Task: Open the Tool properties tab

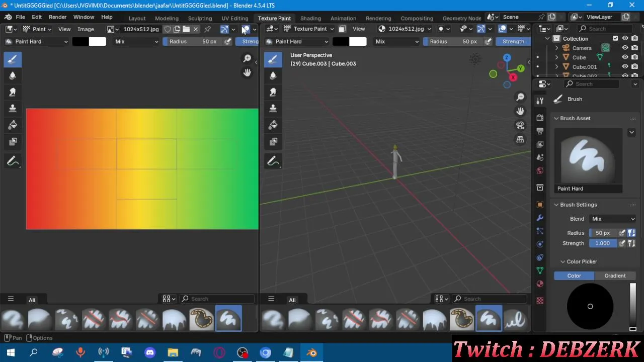Action: 540,101
